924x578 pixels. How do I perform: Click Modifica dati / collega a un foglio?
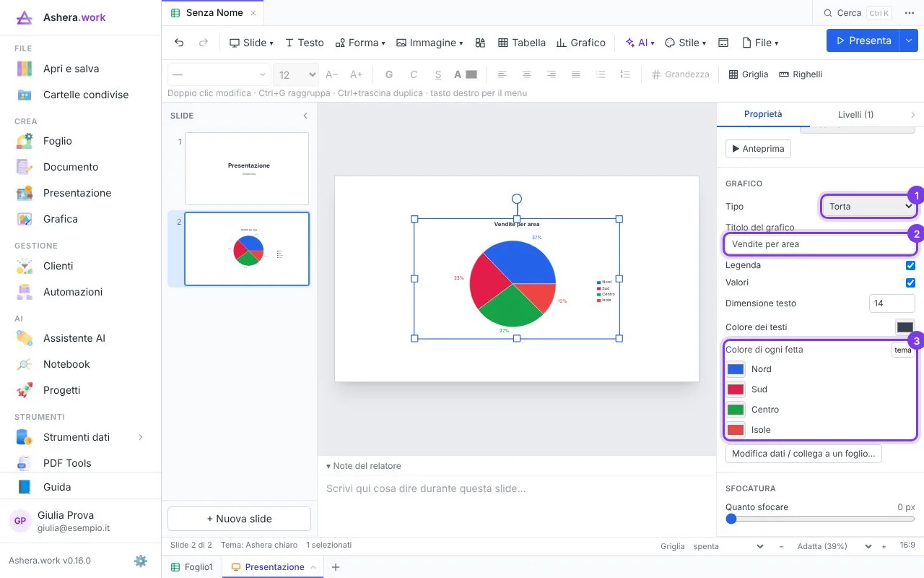click(803, 454)
